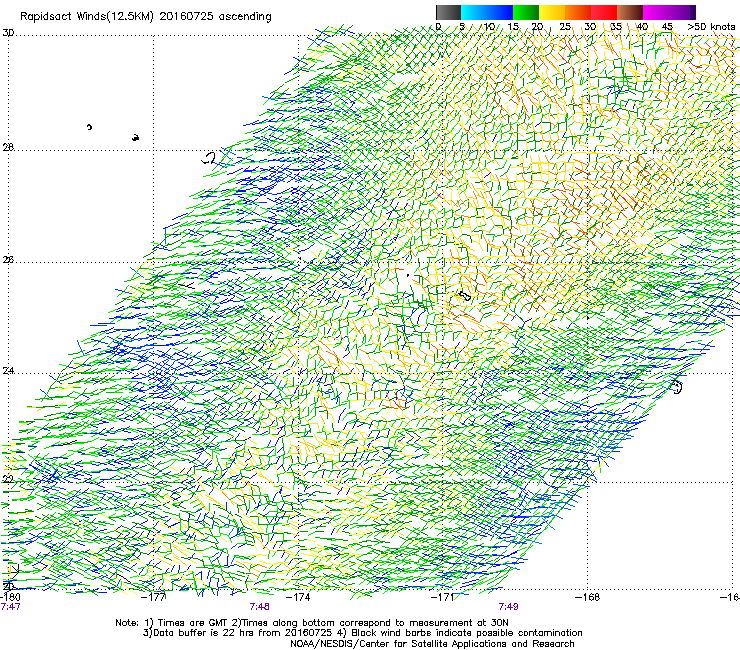Select the latitude axis label '22'
Image resolution: width=740 pixels, height=650 pixels.
click(8, 480)
